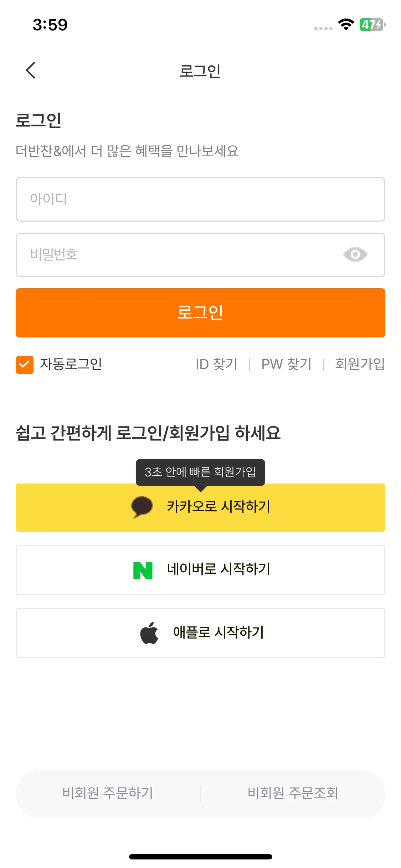The image size is (401, 868).
Task: Tap the back arrow icon
Action: click(31, 70)
